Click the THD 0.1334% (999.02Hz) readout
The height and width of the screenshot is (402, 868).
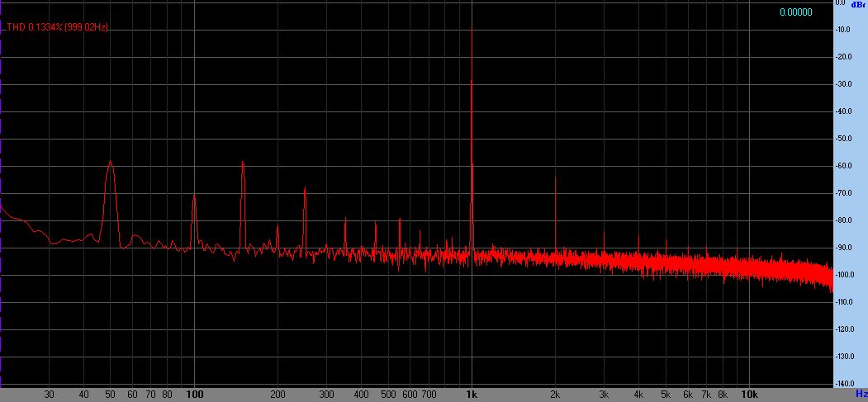click(x=57, y=27)
